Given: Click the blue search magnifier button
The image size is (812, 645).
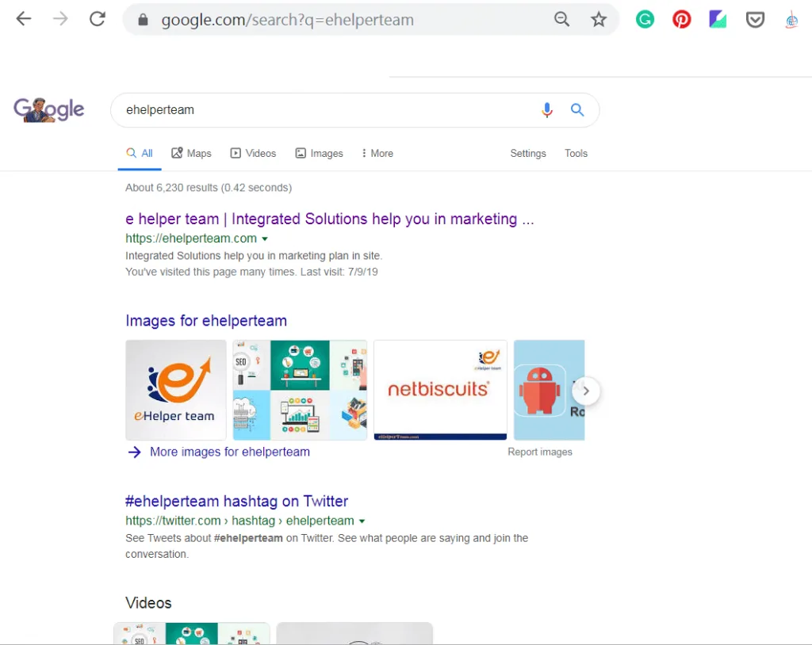Looking at the screenshot, I should click(x=577, y=109).
